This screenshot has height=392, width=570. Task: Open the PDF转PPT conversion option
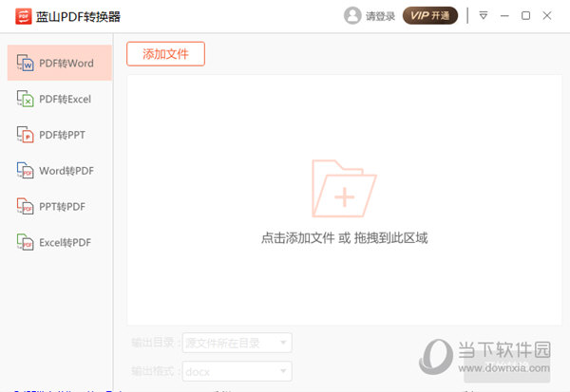point(57,135)
